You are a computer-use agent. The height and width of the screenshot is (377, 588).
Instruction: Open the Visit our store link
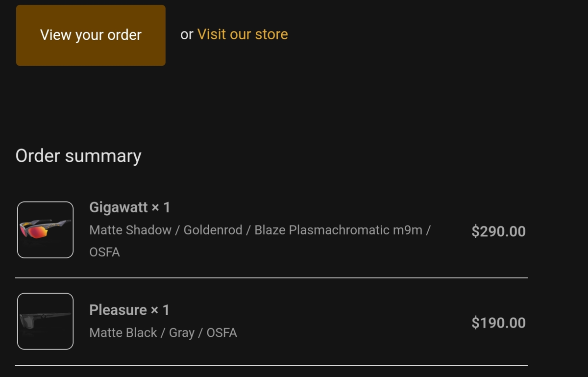point(242,34)
